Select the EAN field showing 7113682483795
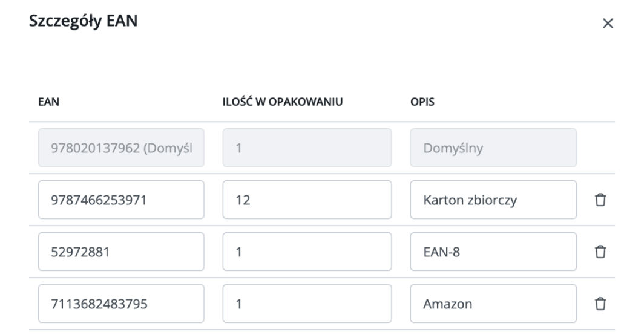644x335 pixels. pos(121,304)
